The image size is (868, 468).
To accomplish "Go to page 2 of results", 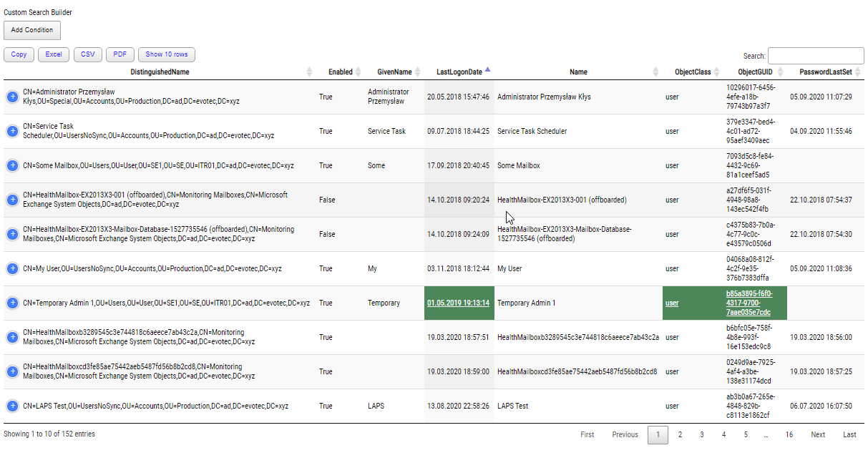I will click(x=680, y=434).
